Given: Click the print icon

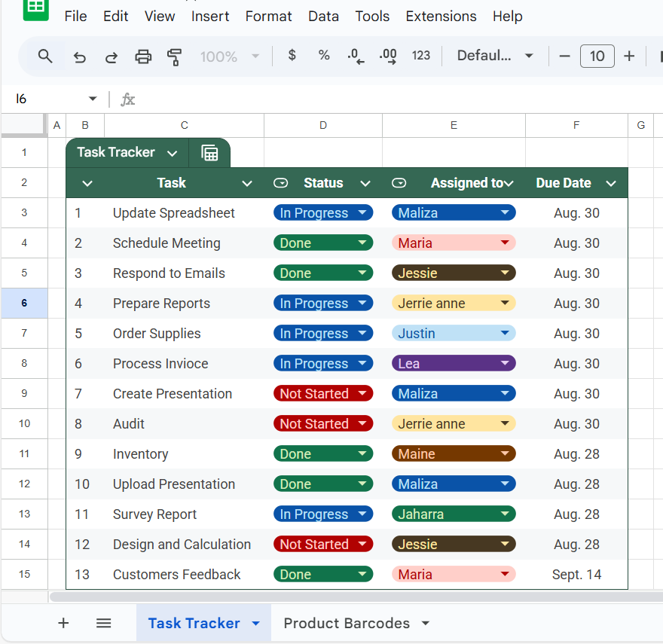Looking at the screenshot, I should pos(143,56).
